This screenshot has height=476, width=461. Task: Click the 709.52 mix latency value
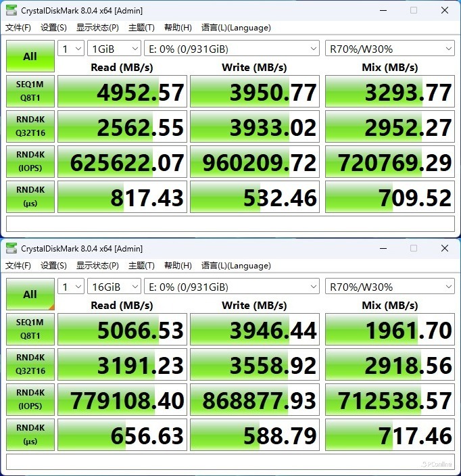(390, 197)
